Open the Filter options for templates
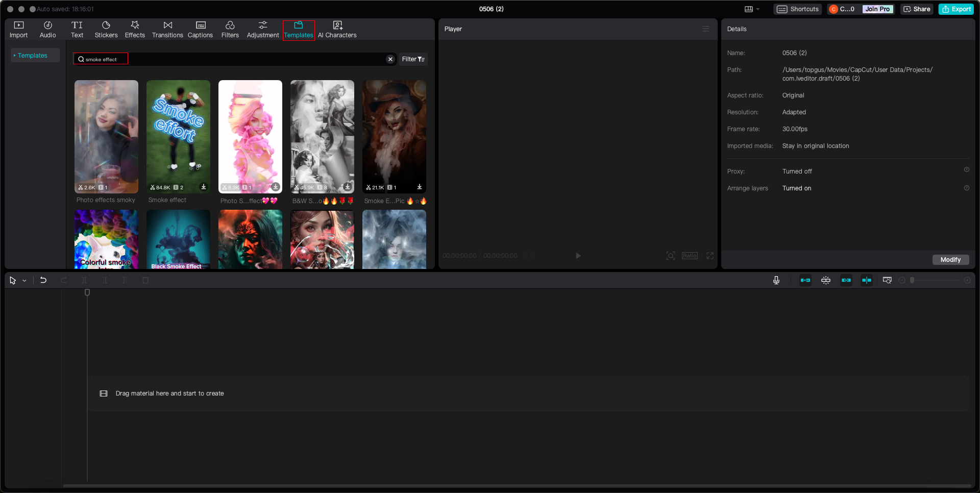This screenshot has height=493, width=980. (413, 59)
